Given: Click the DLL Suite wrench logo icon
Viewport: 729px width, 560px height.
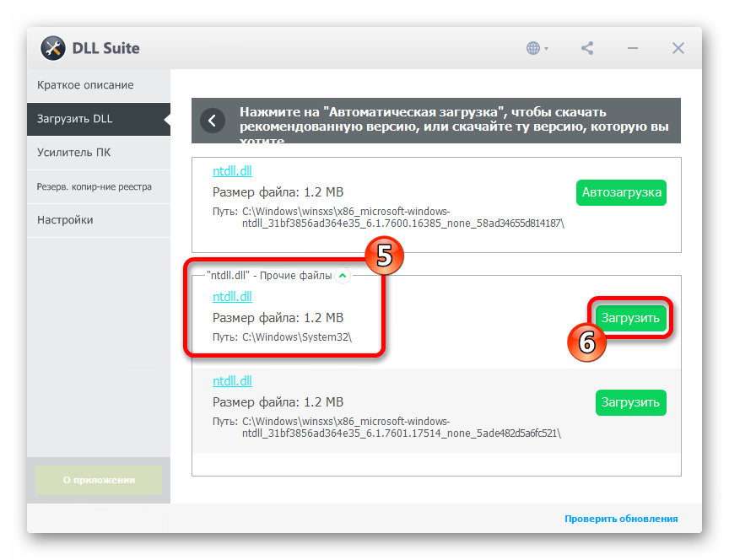Looking at the screenshot, I should [x=53, y=48].
